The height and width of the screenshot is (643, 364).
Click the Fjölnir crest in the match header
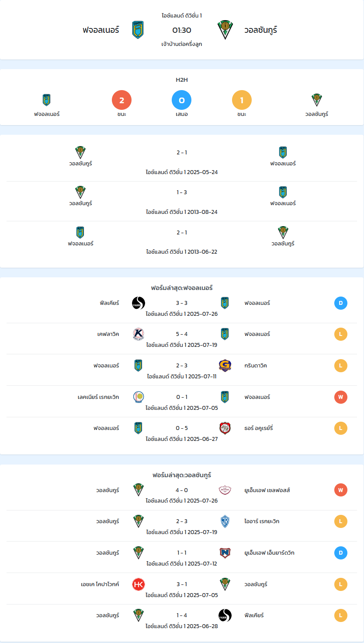pyautogui.click(x=138, y=30)
